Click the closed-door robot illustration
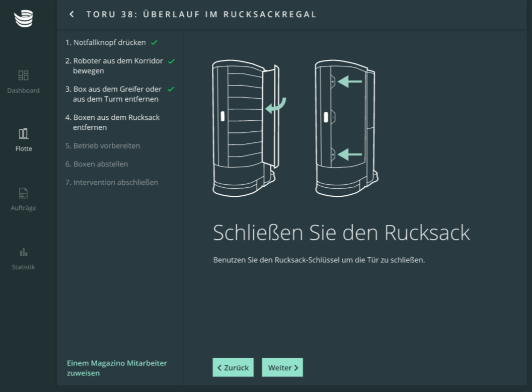The height and width of the screenshot is (392, 532). (x=346, y=128)
